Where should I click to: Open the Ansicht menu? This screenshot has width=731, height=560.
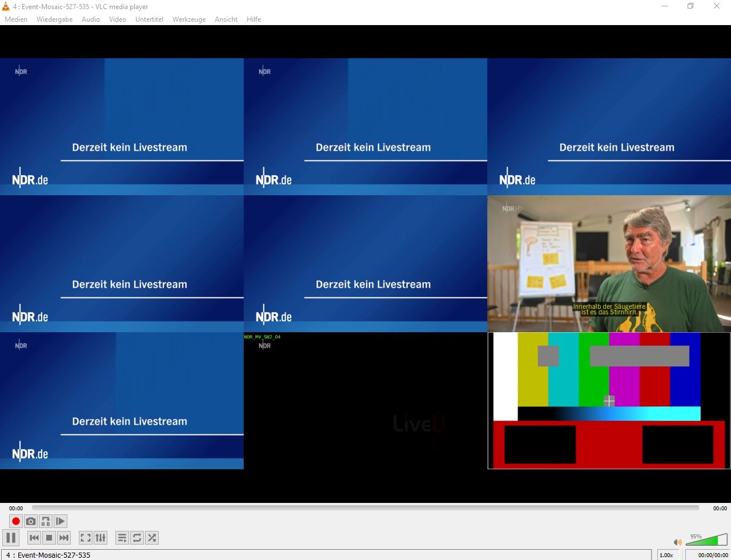coord(226,19)
